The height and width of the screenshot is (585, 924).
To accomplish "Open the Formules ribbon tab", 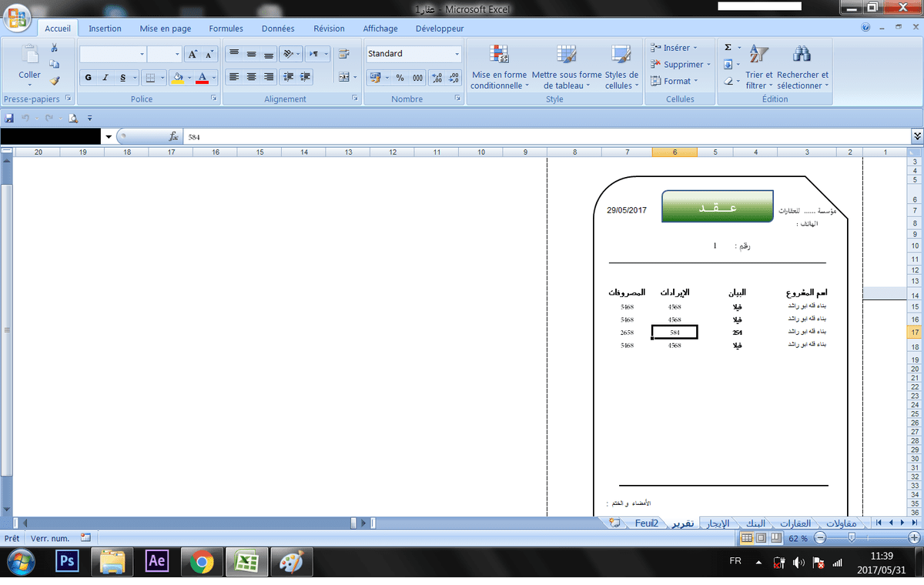I will tap(226, 28).
